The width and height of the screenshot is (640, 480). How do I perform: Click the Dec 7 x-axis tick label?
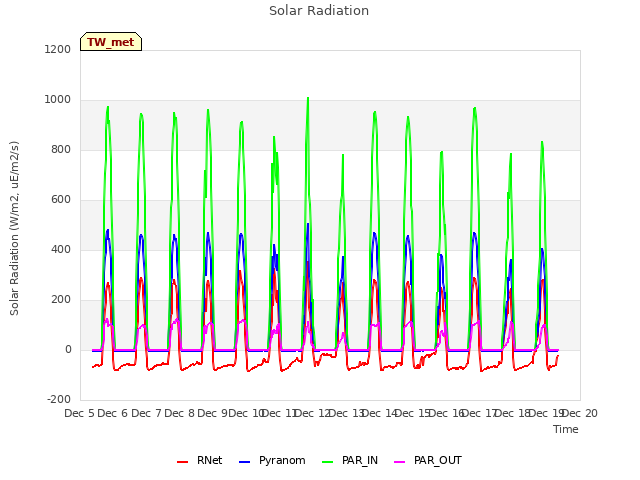[x=146, y=413]
